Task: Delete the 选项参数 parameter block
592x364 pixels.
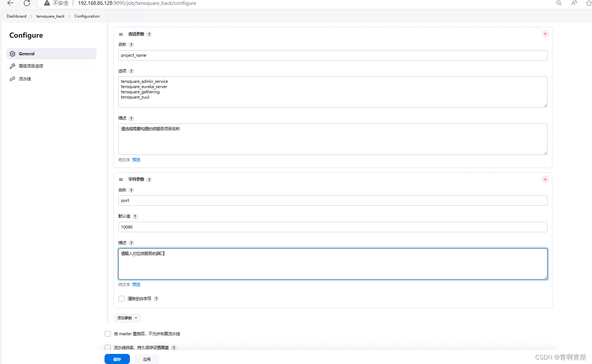Action: 545,34
